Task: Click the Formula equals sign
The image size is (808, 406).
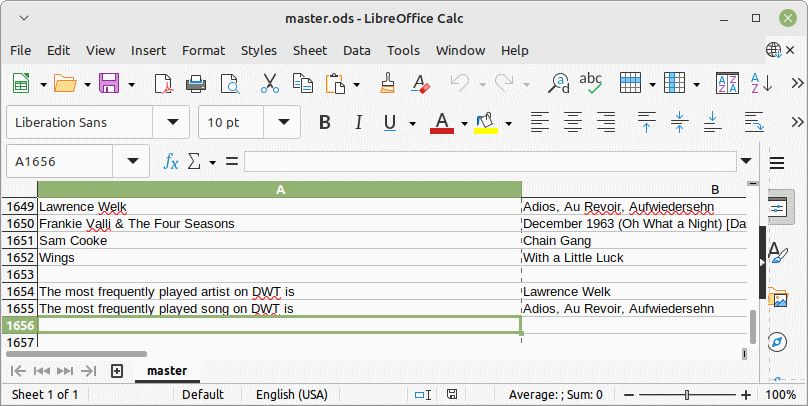Action: coord(232,162)
